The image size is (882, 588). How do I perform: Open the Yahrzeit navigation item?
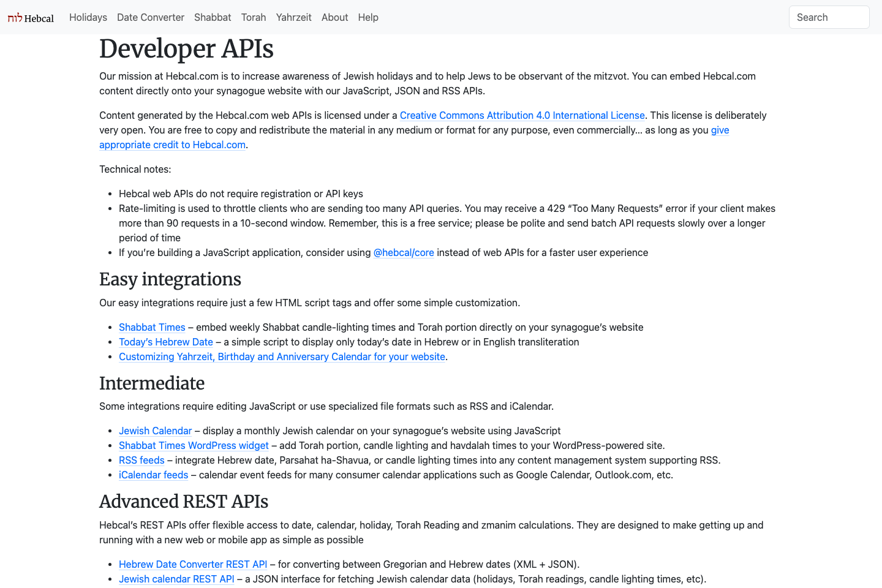pyautogui.click(x=293, y=17)
